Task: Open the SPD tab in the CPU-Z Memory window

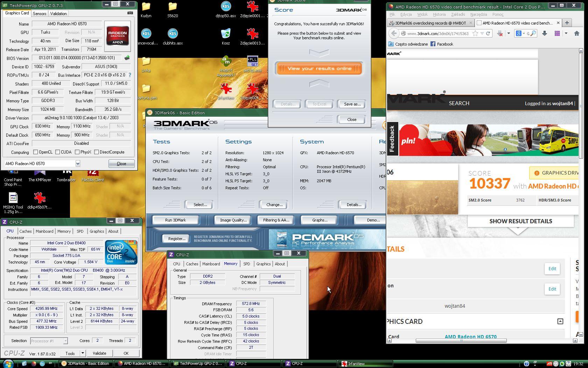Action: 247,264
